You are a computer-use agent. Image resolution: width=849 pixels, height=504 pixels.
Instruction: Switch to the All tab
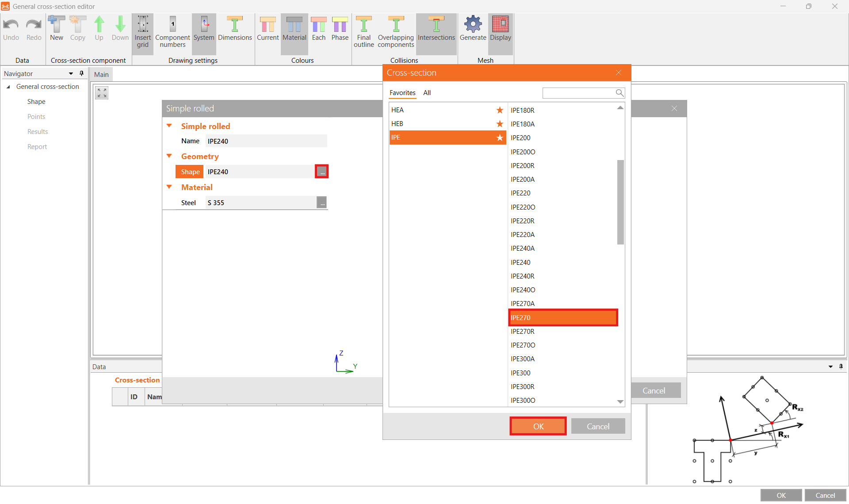click(427, 93)
